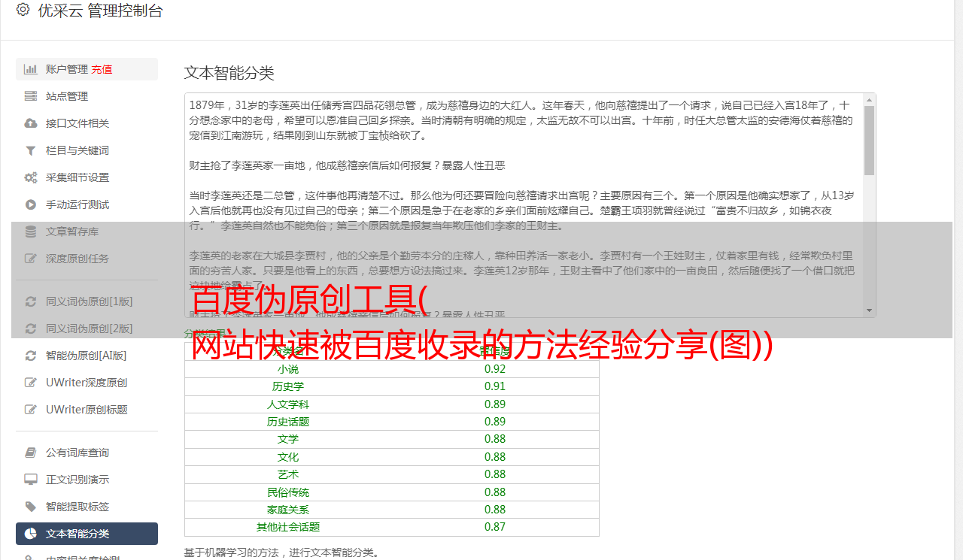Click the 文化 category cell
The image size is (963, 560).
[288, 457]
